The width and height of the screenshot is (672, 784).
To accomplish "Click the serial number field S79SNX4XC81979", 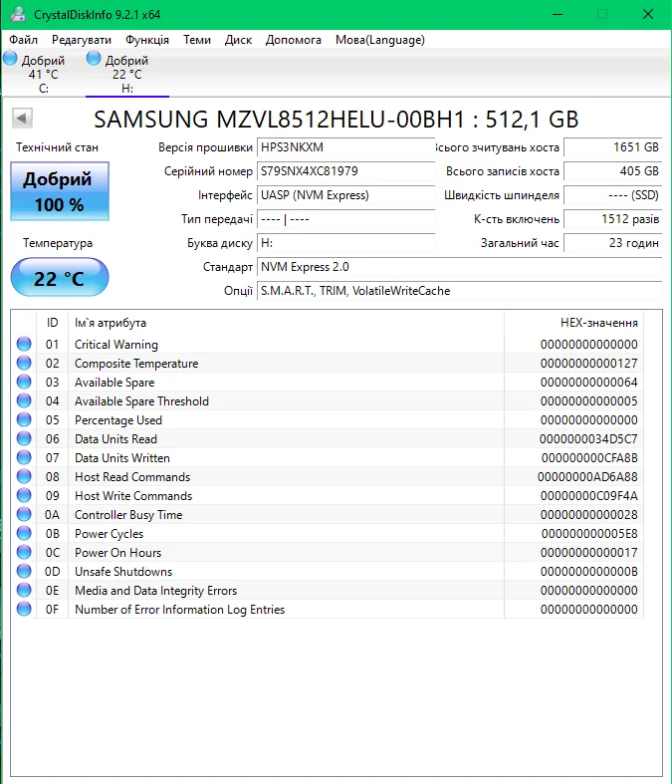I will (345, 171).
